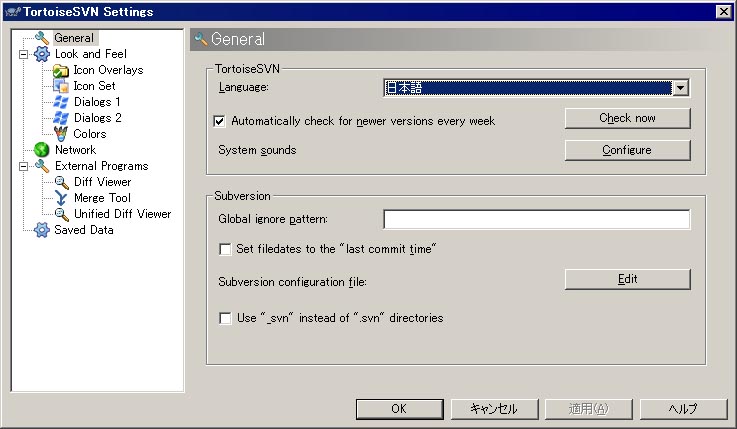The image size is (737, 429).
Task: Open the Merge Tool settings
Action: (x=102, y=198)
